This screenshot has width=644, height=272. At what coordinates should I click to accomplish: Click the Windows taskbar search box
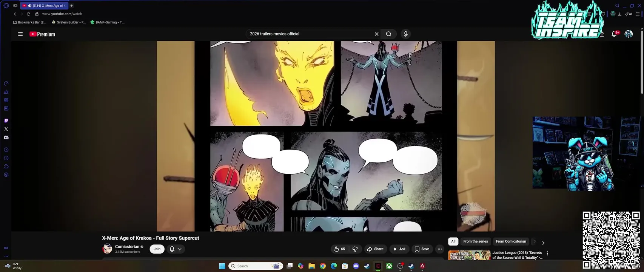pyautogui.click(x=256, y=266)
